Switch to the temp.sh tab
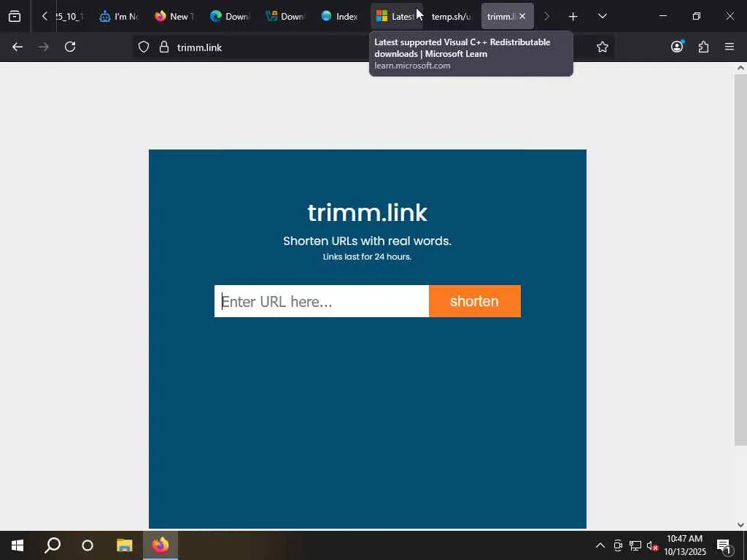 (x=451, y=17)
